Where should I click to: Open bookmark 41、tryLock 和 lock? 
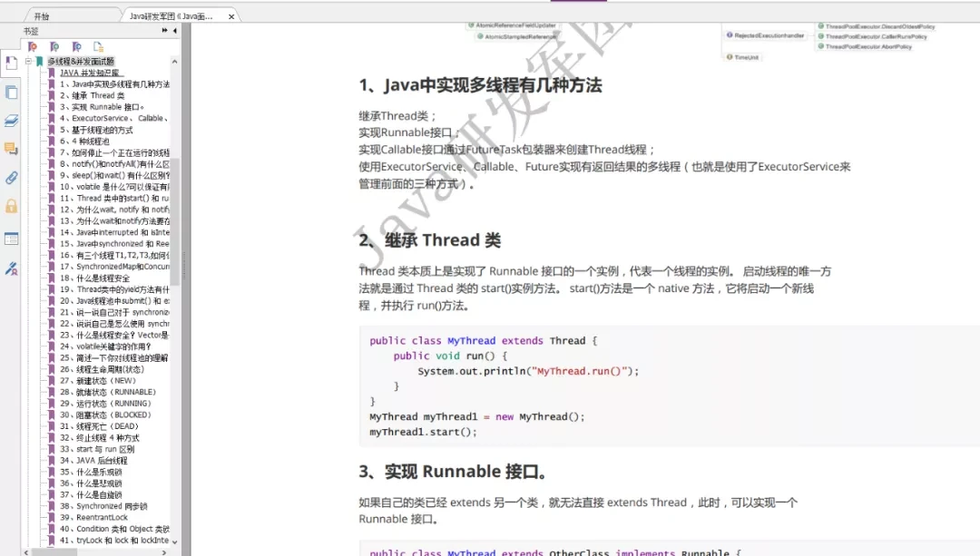114,541
